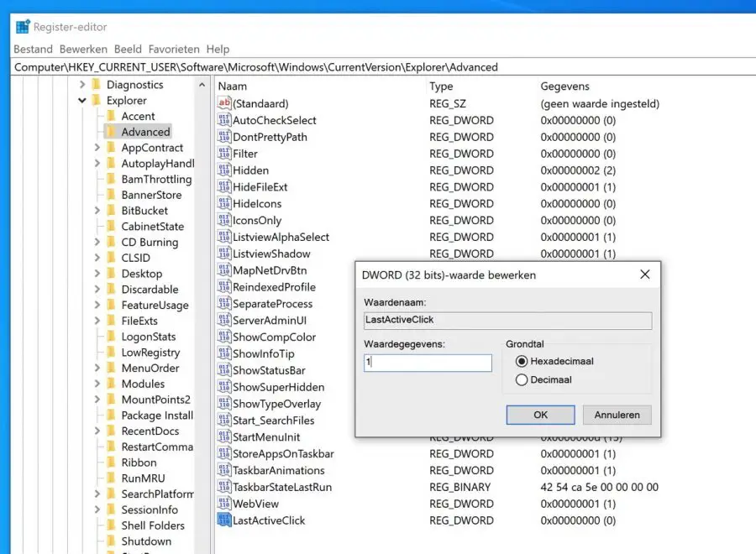Click the ShowStatusBar value icon

224,370
